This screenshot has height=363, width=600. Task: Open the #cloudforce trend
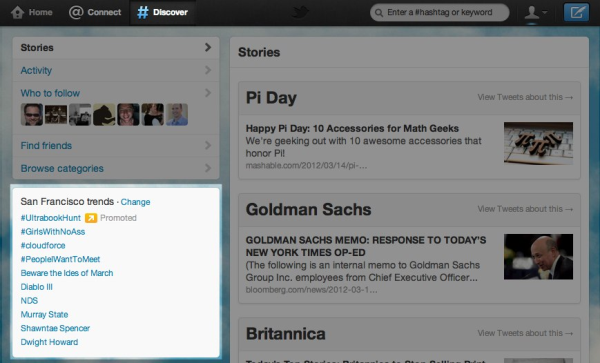pyautogui.click(x=43, y=246)
